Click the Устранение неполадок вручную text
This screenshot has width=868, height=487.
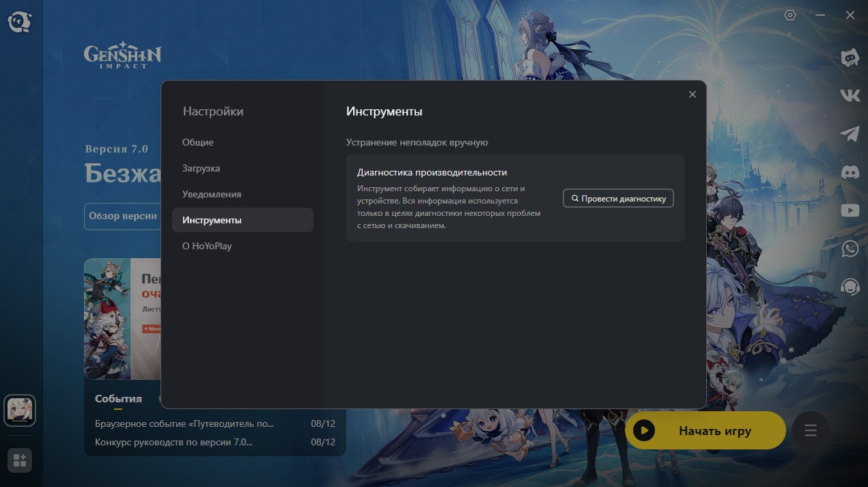(x=417, y=143)
